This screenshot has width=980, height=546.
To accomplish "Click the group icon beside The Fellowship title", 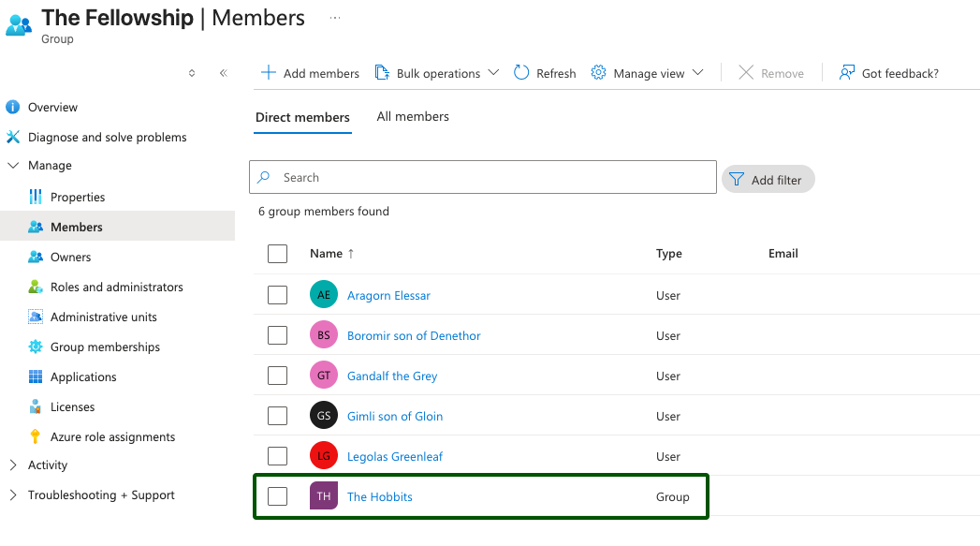I will pos(19,25).
